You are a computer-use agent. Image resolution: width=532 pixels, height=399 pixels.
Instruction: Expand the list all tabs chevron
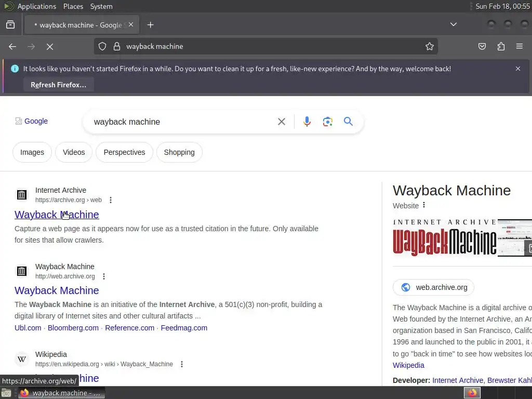click(x=453, y=24)
